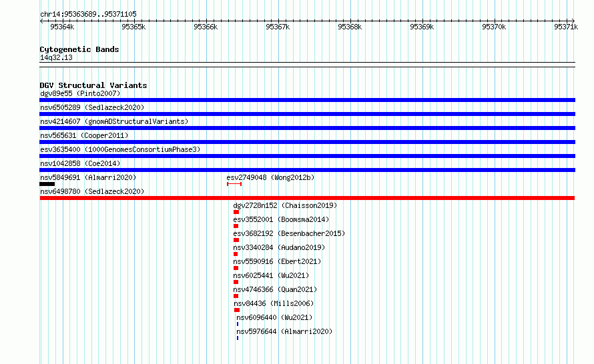Open nsv5849691 (Almarri2020) variant label

[88, 177]
